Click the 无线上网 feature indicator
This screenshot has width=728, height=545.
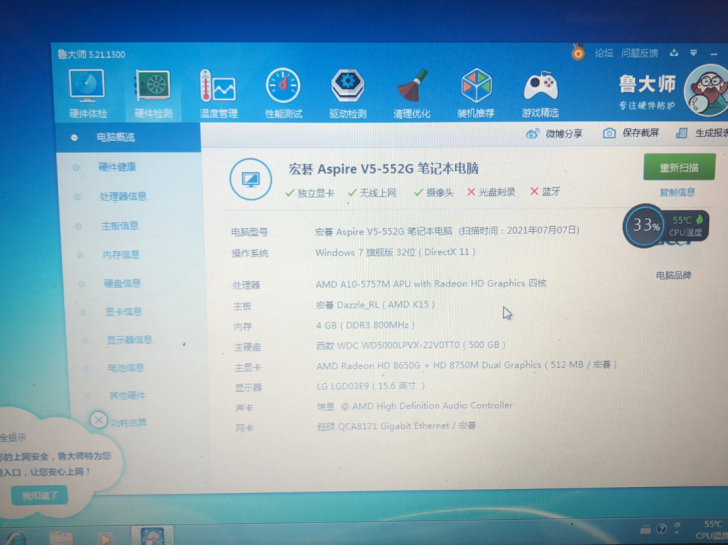pos(372,193)
